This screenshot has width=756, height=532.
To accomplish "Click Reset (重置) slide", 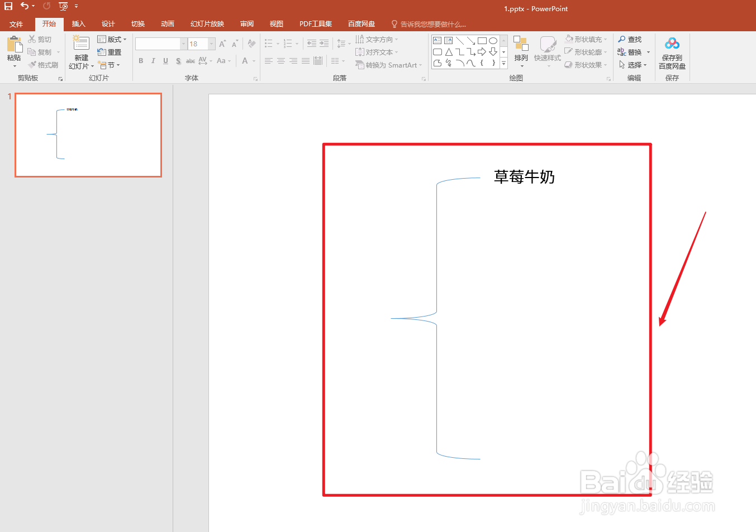I will pyautogui.click(x=110, y=52).
